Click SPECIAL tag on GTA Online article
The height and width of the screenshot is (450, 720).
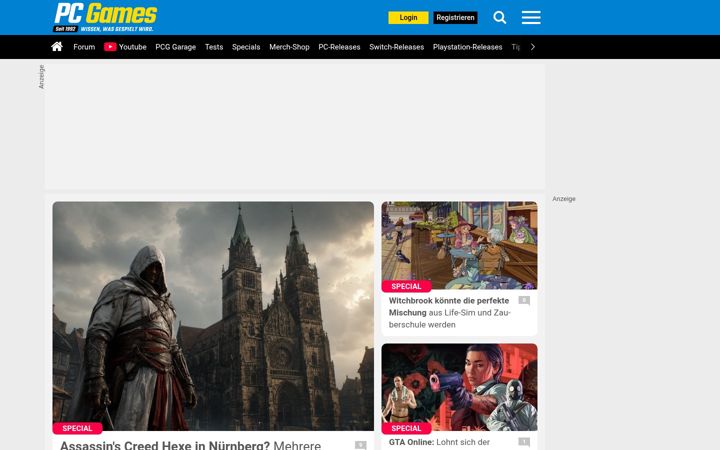pos(406,428)
